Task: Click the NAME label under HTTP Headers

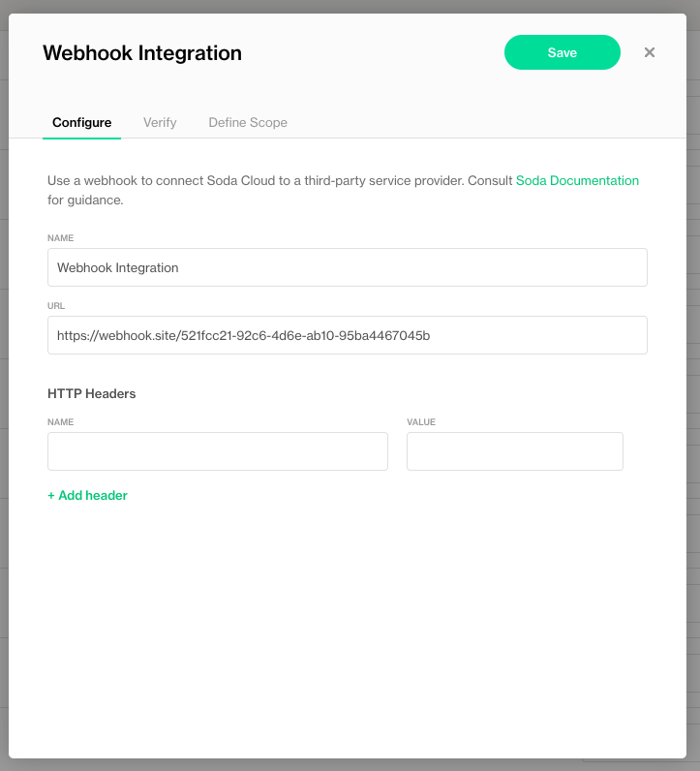Action: point(60,422)
